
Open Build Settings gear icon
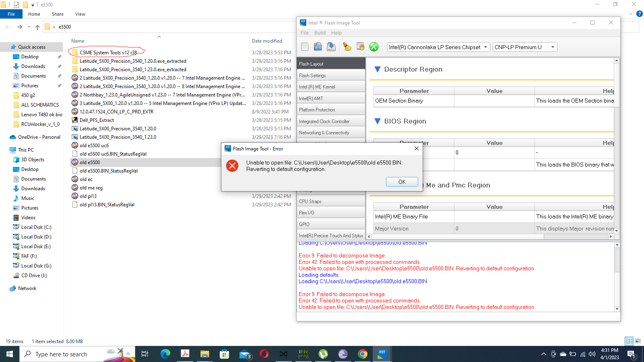(361, 47)
